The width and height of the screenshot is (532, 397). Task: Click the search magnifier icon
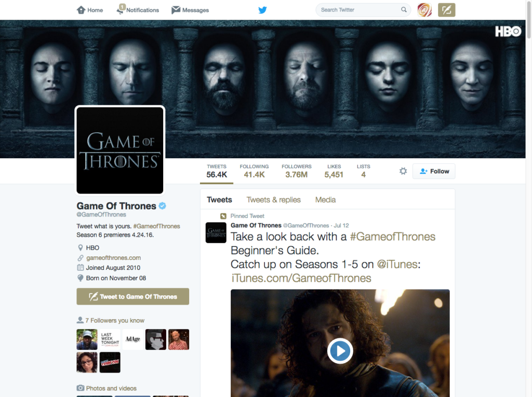pyautogui.click(x=404, y=10)
